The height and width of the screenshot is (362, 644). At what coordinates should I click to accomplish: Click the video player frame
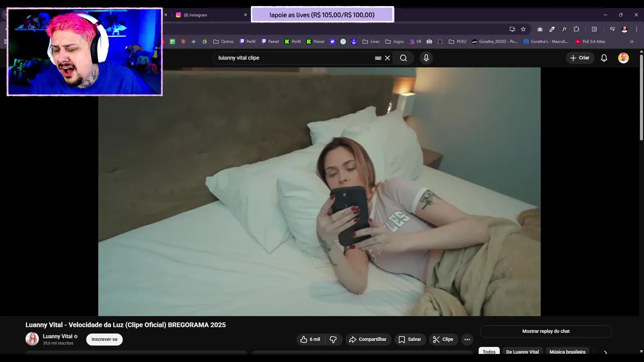[x=319, y=192]
